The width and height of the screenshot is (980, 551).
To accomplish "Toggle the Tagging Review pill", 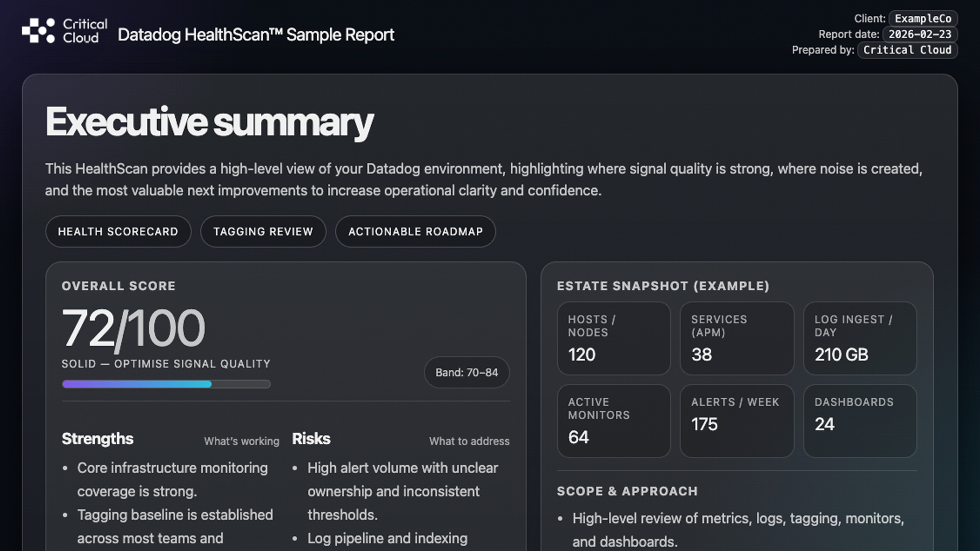I will coord(263,231).
